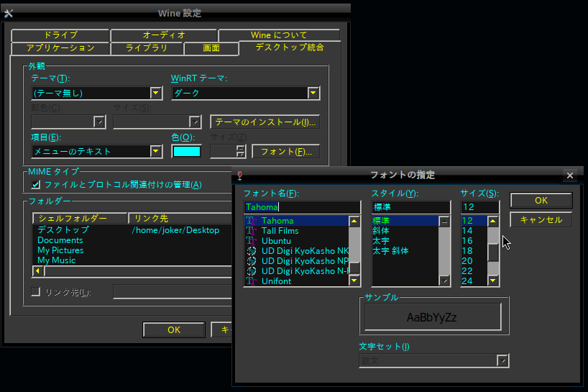The image size is (588, 392).
Task: Click the size list scroll-down arrow
Action: (x=492, y=281)
